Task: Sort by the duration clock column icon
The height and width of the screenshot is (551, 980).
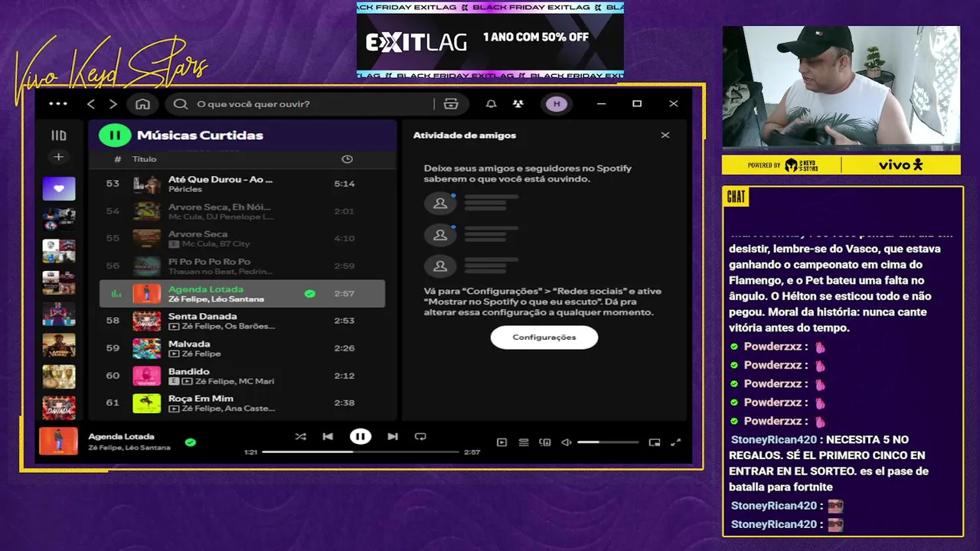Action: pyautogui.click(x=347, y=159)
